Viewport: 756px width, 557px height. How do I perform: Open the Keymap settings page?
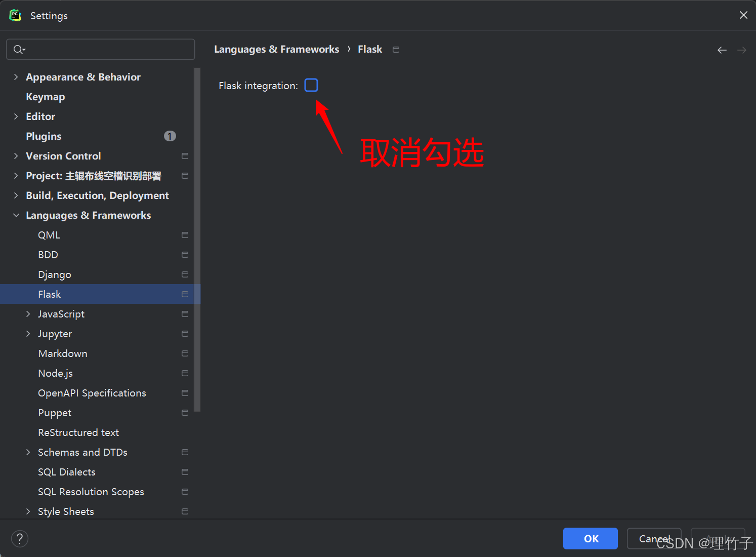click(x=46, y=97)
